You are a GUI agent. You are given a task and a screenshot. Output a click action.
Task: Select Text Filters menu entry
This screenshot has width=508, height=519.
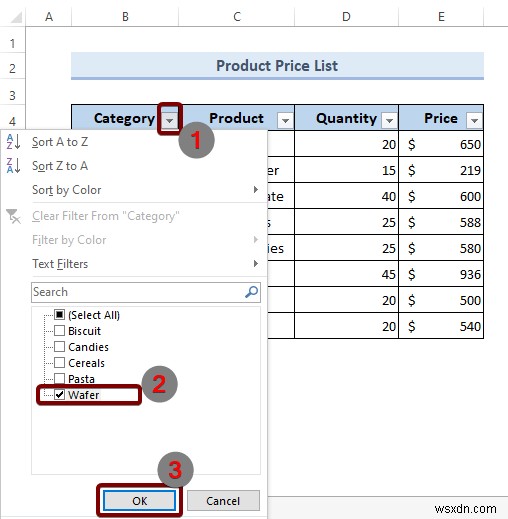click(60, 264)
